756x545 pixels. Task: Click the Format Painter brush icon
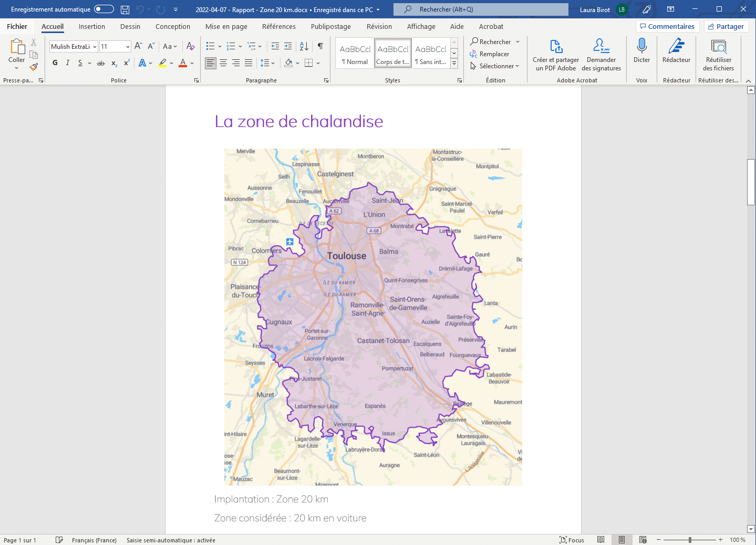(34, 67)
